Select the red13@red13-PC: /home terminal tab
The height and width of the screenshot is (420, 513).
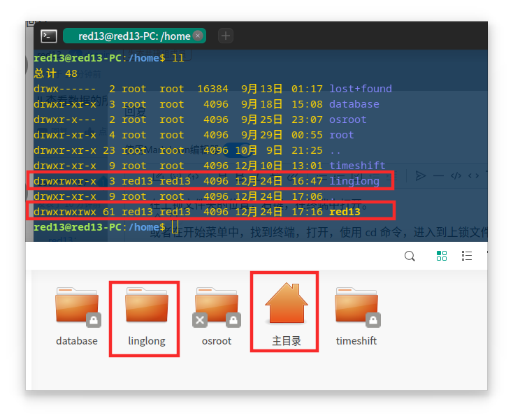[x=134, y=36]
